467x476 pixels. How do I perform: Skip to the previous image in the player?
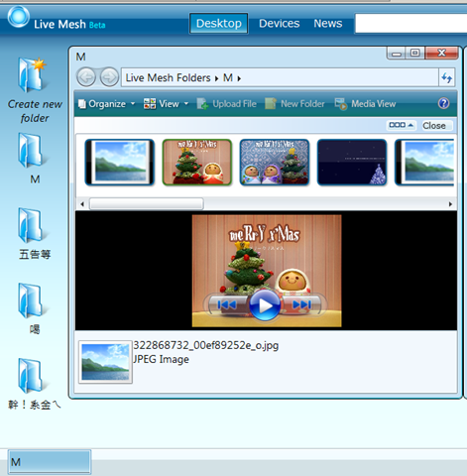[x=227, y=304]
